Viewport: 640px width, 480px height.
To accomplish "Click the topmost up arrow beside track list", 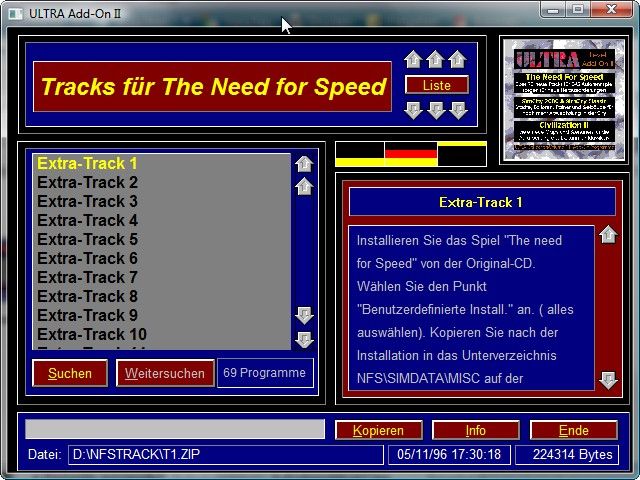I will (304, 164).
